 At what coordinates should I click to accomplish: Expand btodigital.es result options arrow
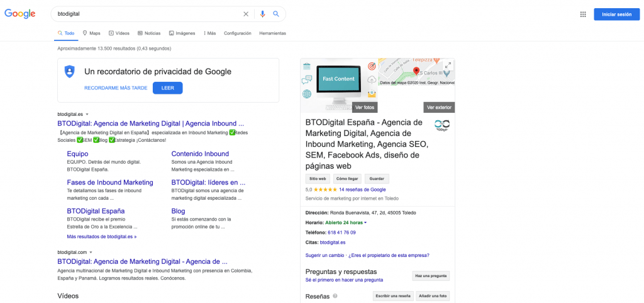pyautogui.click(x=87, y=114)
